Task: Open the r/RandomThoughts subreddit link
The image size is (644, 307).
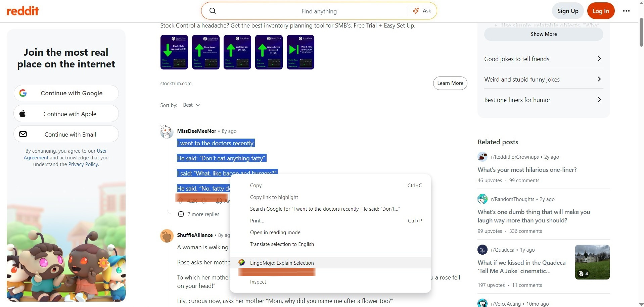Action: click(x=512, y=199)
